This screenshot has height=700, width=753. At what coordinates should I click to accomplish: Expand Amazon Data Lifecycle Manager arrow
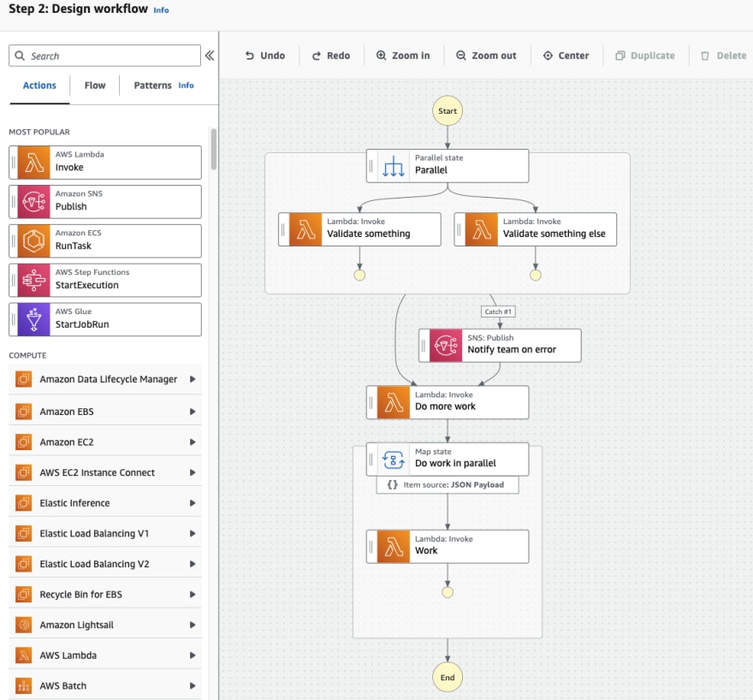click(193, 379)
